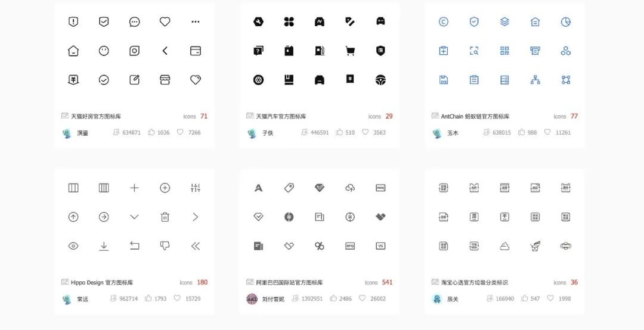The image size is (644, 330).
Task: Click the icon count 180
Action: click(x=202, y=282)
